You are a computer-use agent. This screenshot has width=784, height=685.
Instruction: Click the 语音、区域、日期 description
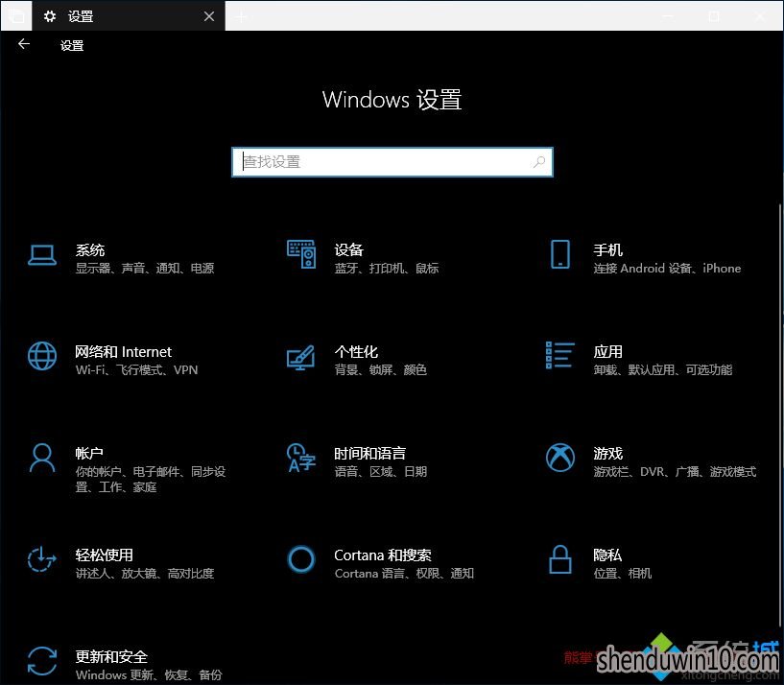point(381,471)
